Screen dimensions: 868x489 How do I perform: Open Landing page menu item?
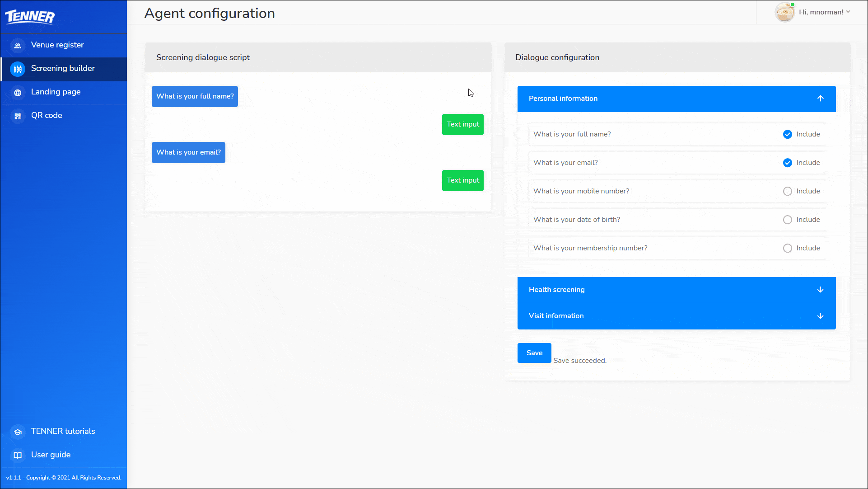tap(56, 92)
